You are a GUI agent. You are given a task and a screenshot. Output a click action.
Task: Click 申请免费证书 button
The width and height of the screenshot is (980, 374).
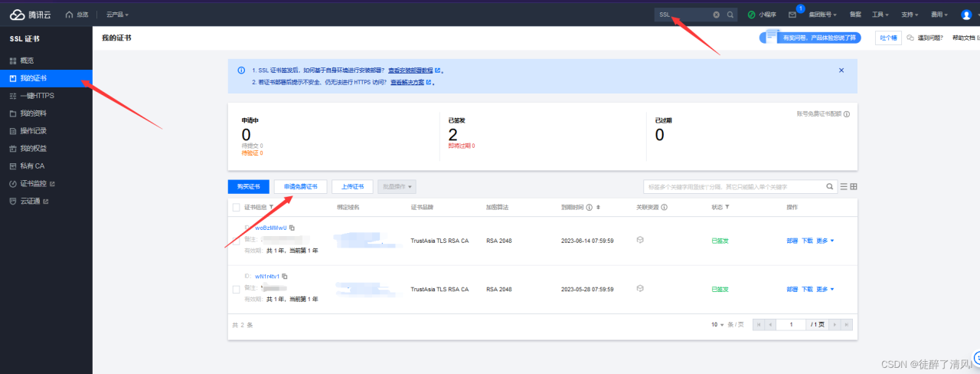tap(300, 186)
